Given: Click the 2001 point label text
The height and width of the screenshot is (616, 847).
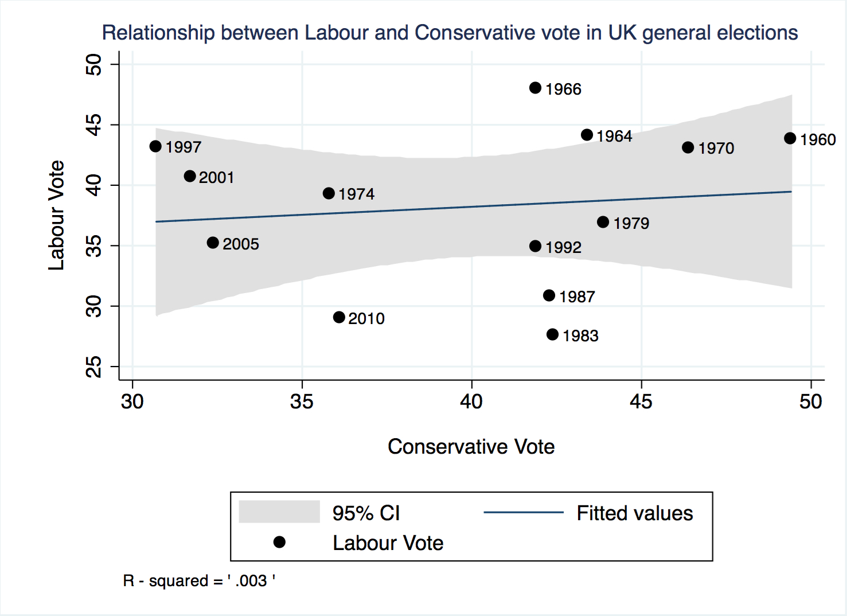Looking at the screenshot, I should [x=217, y=178].
